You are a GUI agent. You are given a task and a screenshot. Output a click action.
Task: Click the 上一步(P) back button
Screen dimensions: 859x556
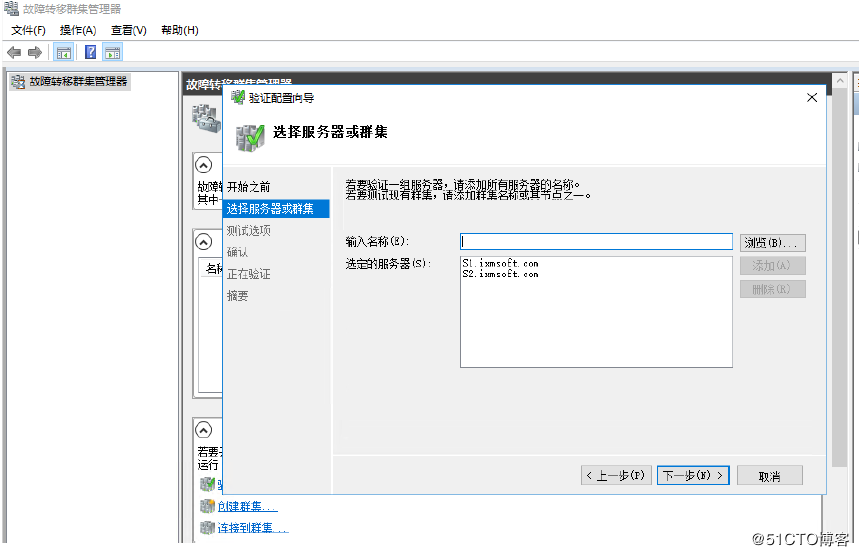616,475
